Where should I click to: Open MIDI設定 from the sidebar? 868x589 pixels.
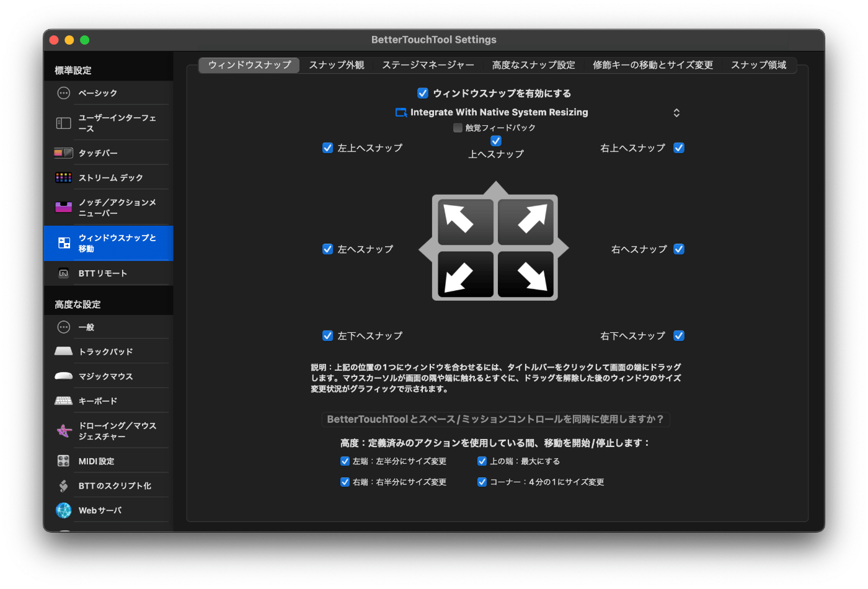63,460
